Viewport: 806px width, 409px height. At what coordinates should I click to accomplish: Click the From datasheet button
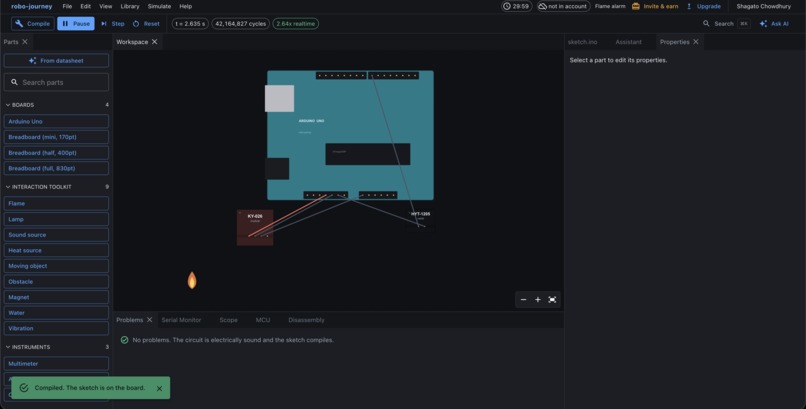pyautogui.click(x=56, y=61)
